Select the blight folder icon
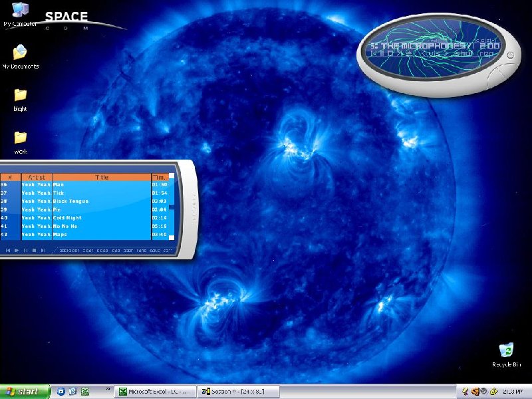 tap(21, 100)
